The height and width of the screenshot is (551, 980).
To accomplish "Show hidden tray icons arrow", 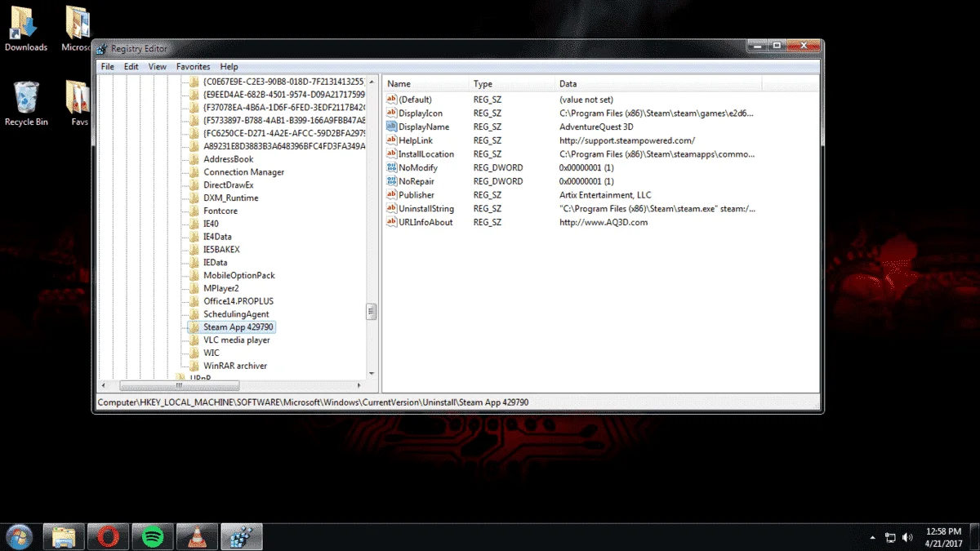I will pos(873,538).
